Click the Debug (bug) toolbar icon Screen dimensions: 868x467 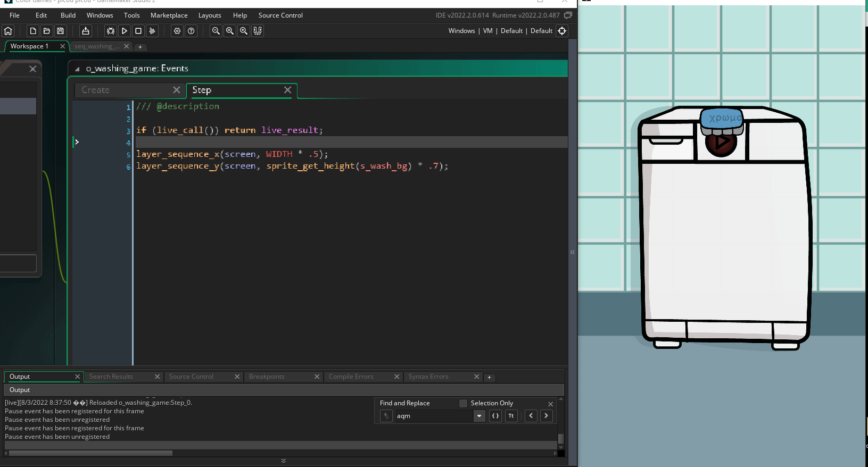click(110, 31)
